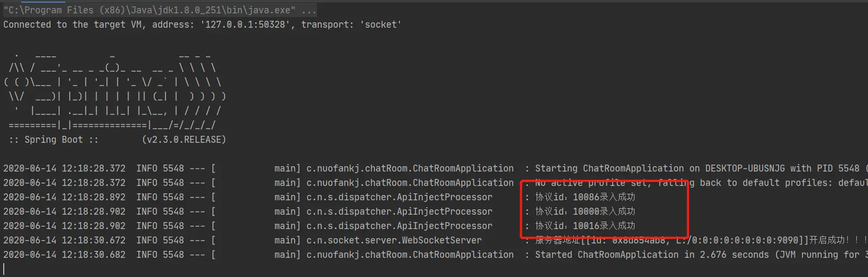Click the Spring ASCII art banner
This screenshot has width=868, height=277.
tap(115, 91)
